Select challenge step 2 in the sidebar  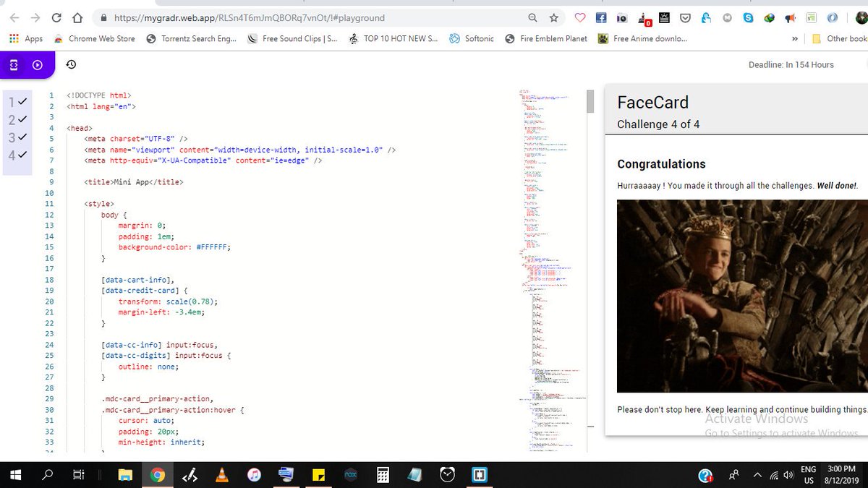tap(18, 119)
